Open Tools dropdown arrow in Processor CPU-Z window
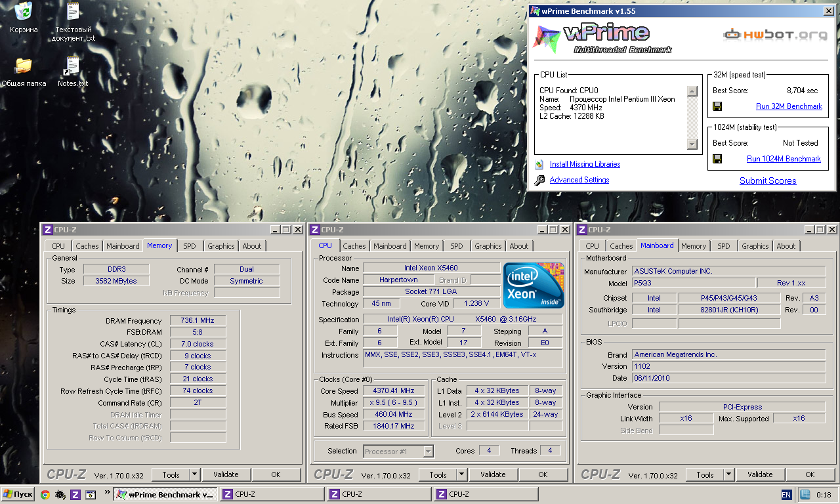Screen dimensions: 840x504 point(462,474)
